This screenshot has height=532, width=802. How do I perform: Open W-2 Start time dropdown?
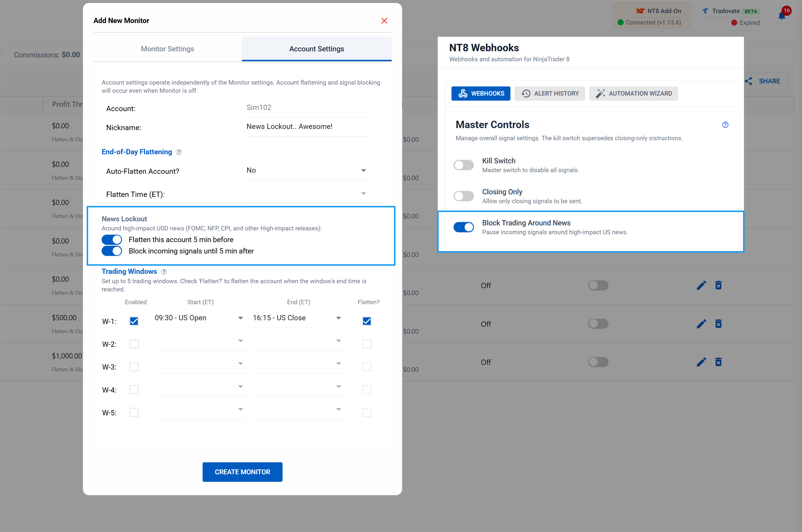tap(200, 341)
